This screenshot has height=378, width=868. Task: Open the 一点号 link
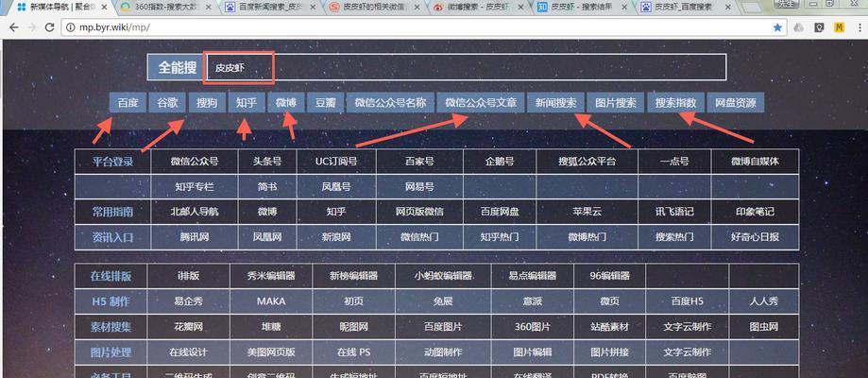[674, 162]
